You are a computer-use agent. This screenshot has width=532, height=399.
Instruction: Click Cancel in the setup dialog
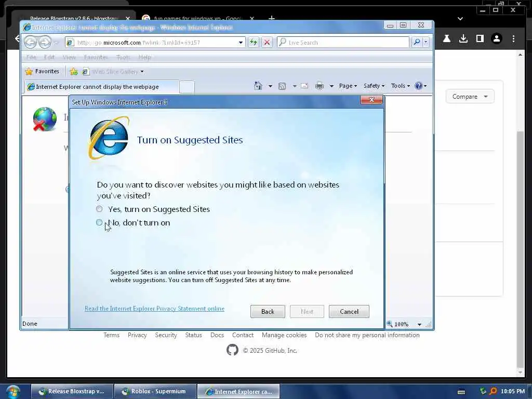[349, 312]
